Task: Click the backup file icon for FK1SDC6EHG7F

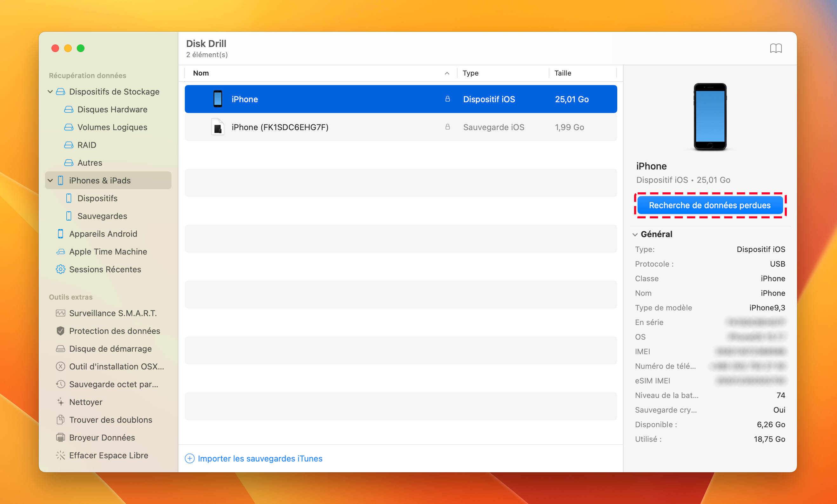Action: [x=218, y=127]
